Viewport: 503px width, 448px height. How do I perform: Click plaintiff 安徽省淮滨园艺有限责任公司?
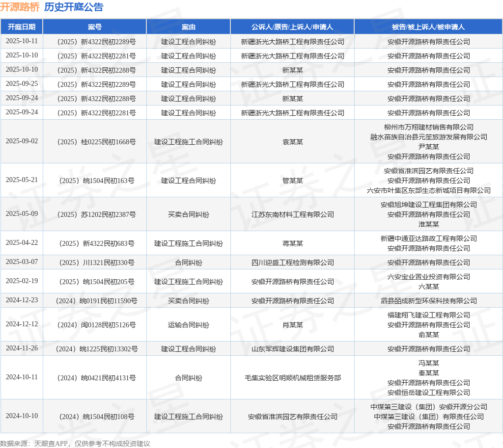point(292,417)
